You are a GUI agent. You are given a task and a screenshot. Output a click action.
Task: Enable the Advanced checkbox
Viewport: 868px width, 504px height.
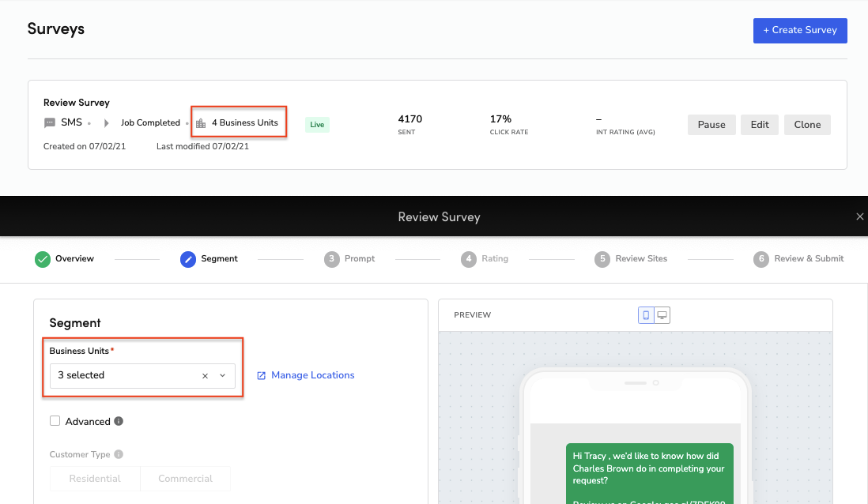pyautogui.click(x=55, y=421)
